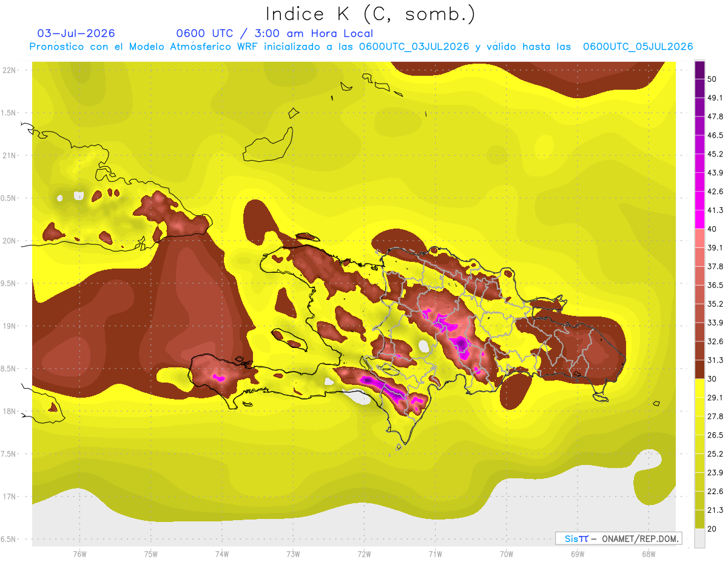Click the latitude axis label "20N"
The width and height of the screenshot is (728, 562).
[10, 241]
